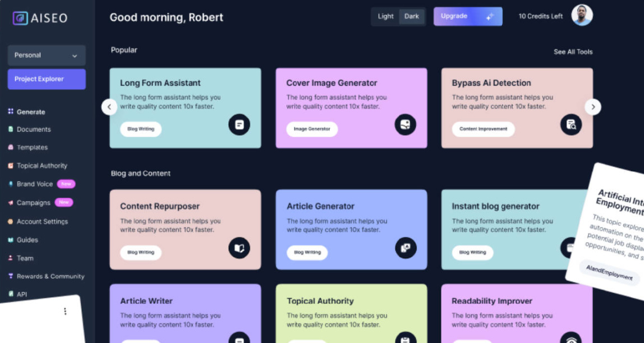Click the three-dot menu on white card
644x343 pixels.
pos(65,312)
